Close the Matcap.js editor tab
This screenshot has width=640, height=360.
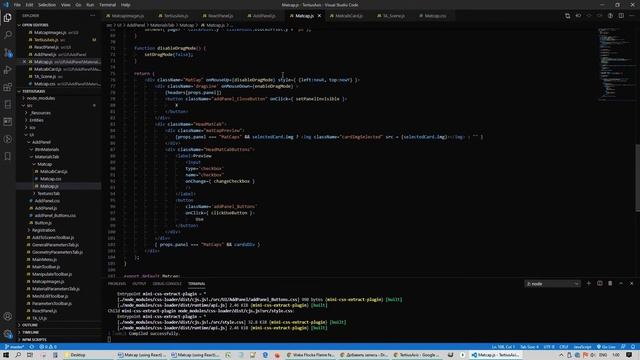(x=319, y=16)
